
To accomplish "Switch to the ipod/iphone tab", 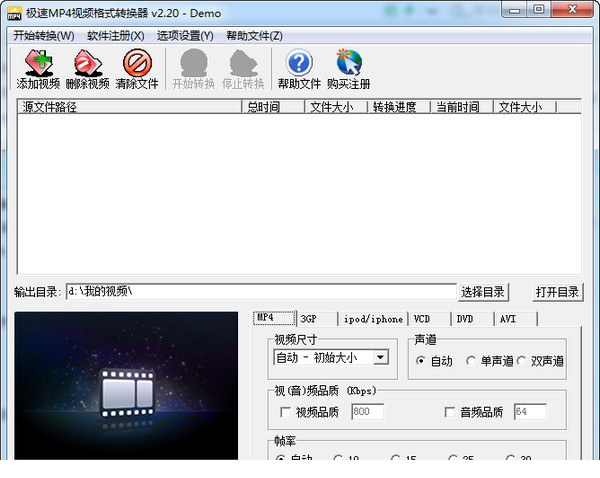I will point(373,319).
